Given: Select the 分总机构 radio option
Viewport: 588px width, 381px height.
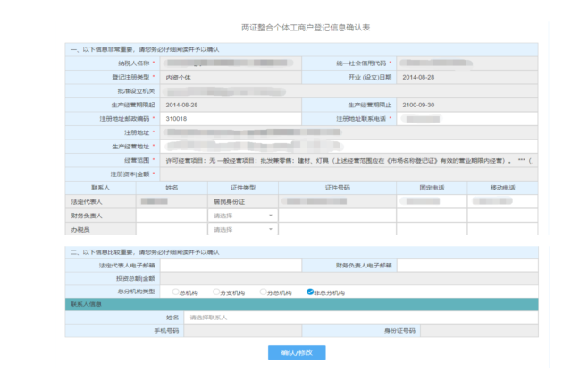Looking at the screenshot, I should click(x=263, y=292).
